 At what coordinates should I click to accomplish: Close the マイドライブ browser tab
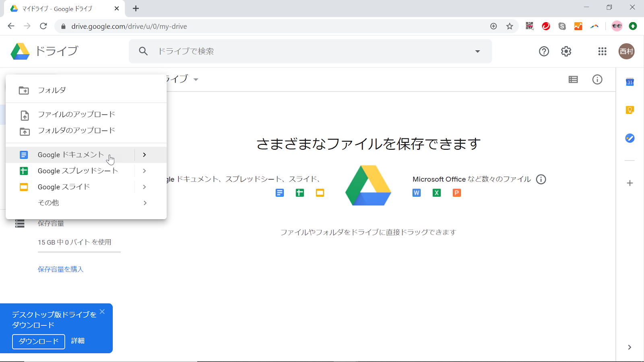pos(117,8)
